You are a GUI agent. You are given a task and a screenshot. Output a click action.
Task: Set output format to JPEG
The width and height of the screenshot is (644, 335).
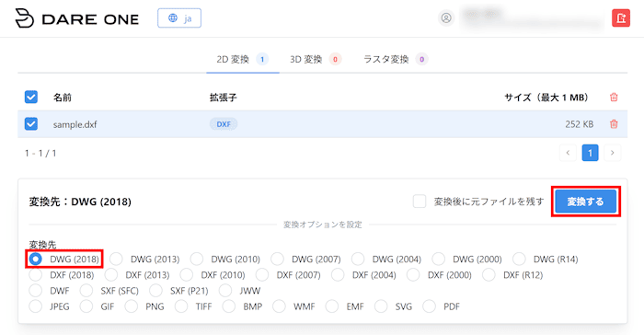[x=36, y=306]
